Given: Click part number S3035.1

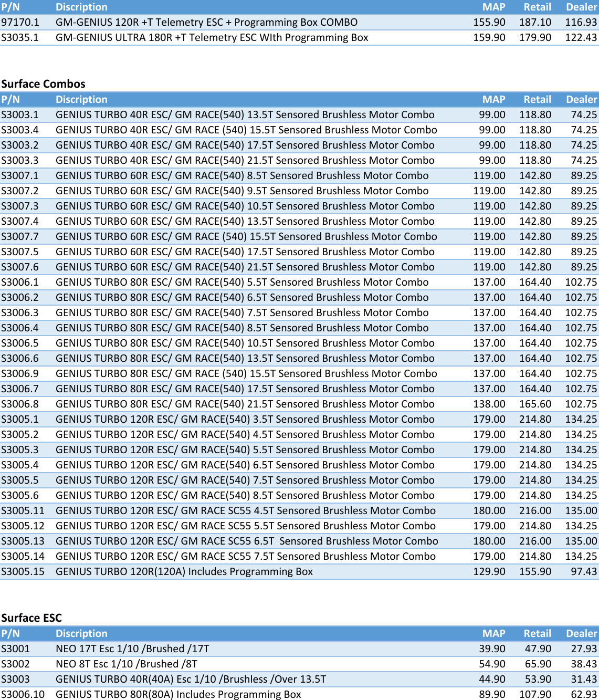Looking at the screenshot, I should click(20, 37).
